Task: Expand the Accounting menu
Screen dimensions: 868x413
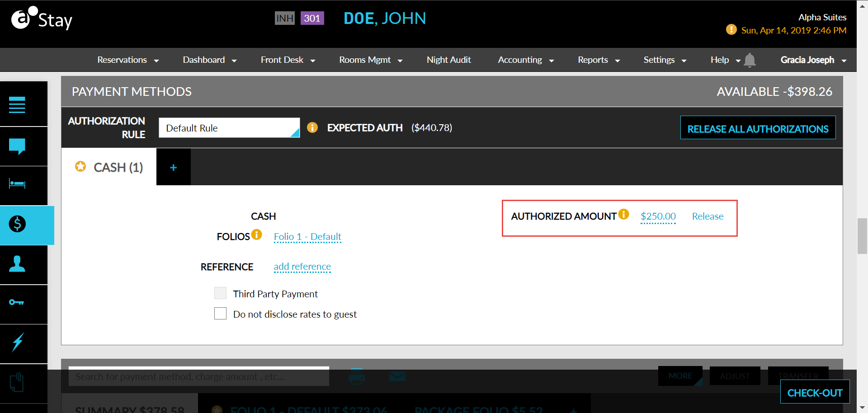Action: 526,60
